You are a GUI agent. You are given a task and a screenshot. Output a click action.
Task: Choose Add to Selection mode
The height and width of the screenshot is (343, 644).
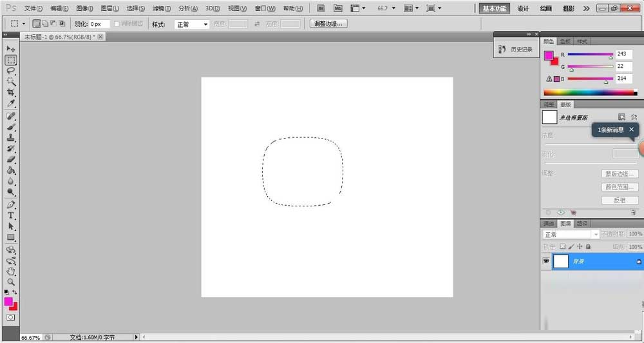click(x=45, y=24)
